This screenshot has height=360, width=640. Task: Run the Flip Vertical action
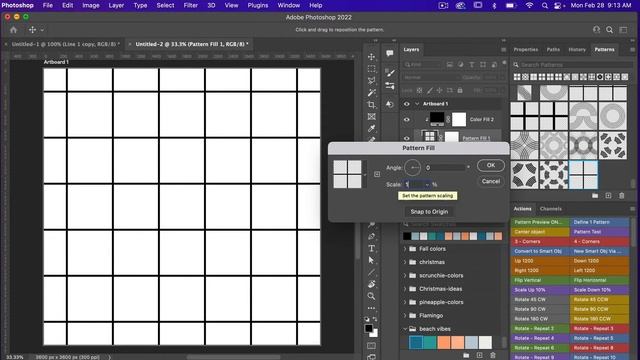pyautogui.click(x=540, y=280)
